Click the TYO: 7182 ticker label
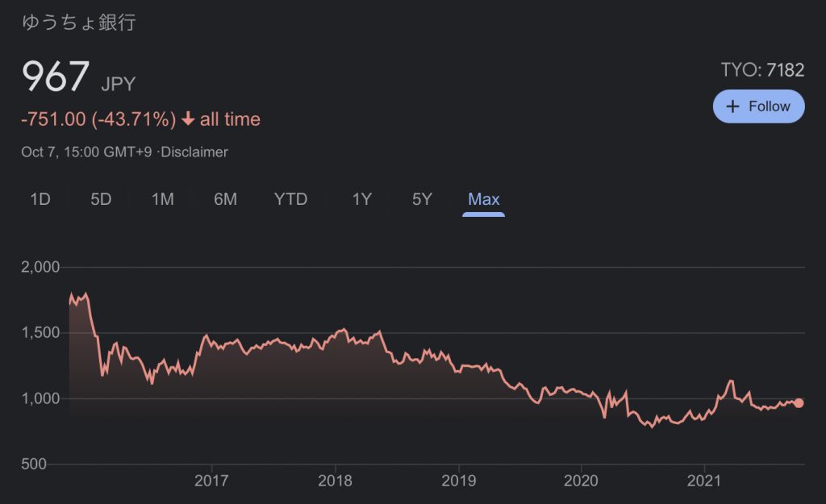 tap(762, 70)
